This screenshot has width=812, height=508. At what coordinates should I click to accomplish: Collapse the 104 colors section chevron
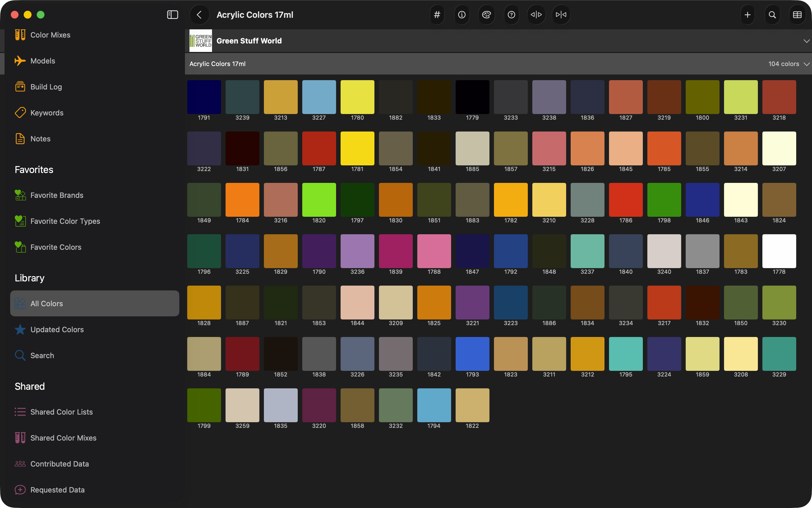[x=807, y=64]
